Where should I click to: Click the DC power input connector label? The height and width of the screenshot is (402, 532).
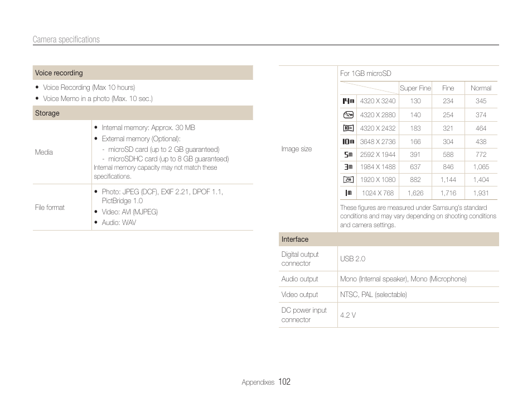click(304, 315)
